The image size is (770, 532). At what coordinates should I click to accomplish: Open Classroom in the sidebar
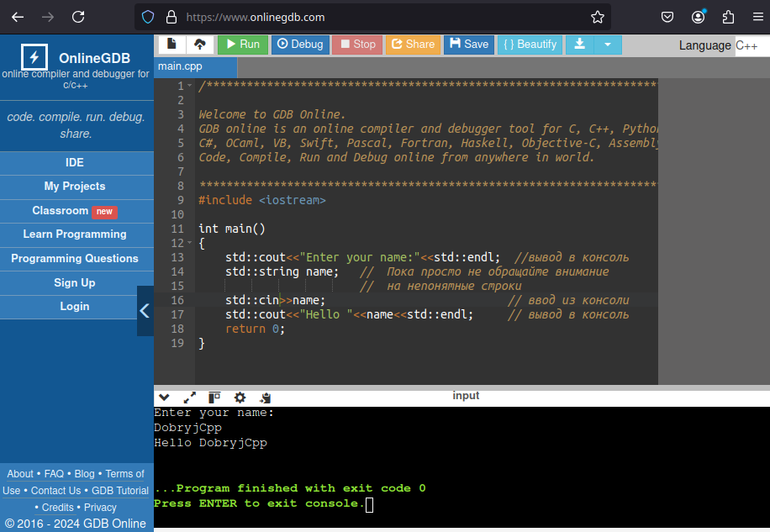[75, 211]
